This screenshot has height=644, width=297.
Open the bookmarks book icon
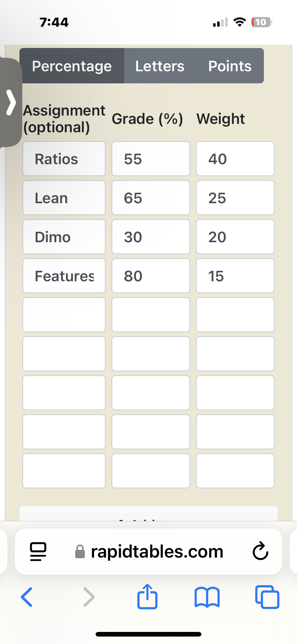(x=207, y=597)
